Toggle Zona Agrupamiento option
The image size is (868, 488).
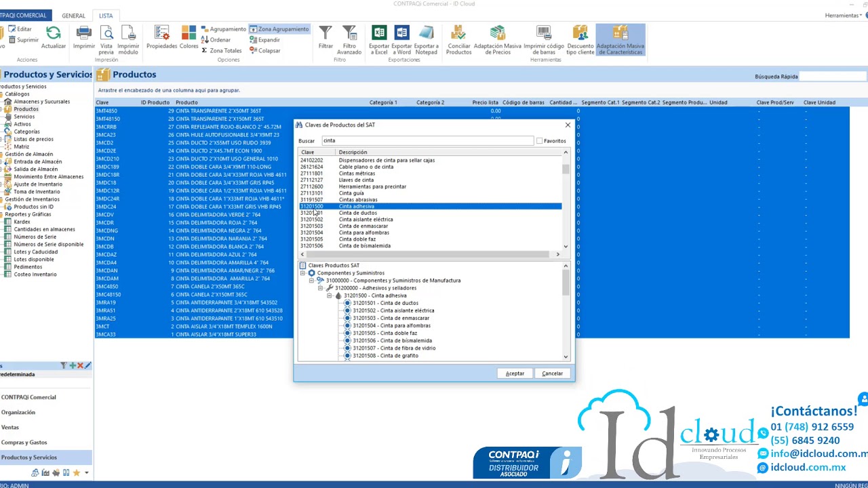click(279, 29)
